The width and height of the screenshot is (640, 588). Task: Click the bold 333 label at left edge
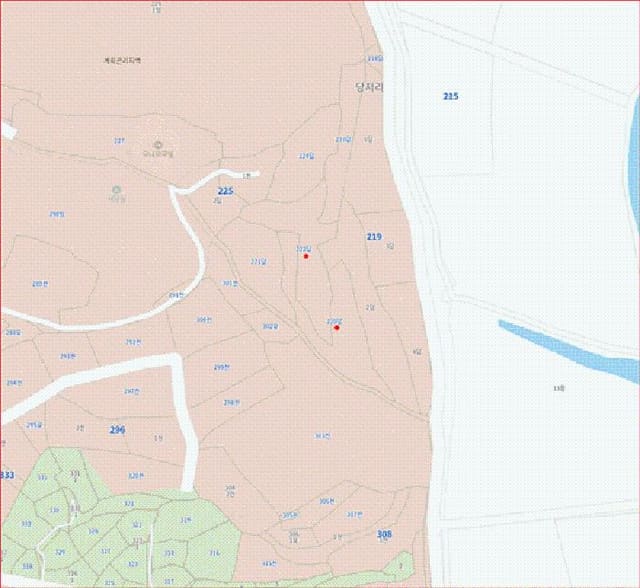click(7, 475)
